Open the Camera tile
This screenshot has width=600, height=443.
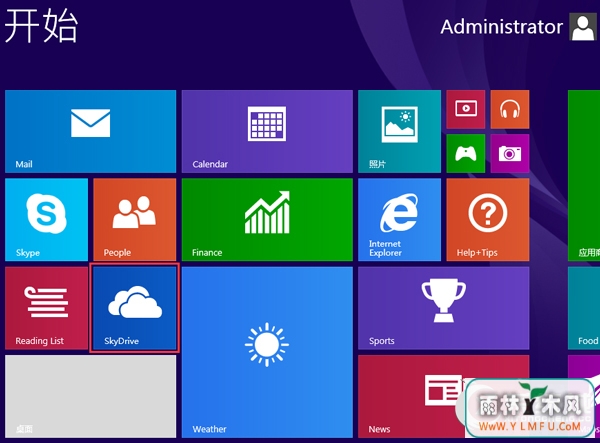click(510, 153)
